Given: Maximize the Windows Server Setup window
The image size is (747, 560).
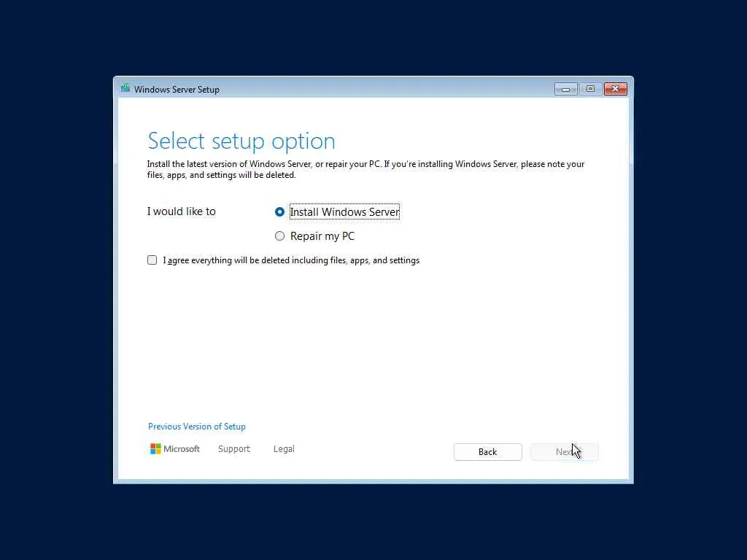Looking at the screenshot, I should point(590,89).
